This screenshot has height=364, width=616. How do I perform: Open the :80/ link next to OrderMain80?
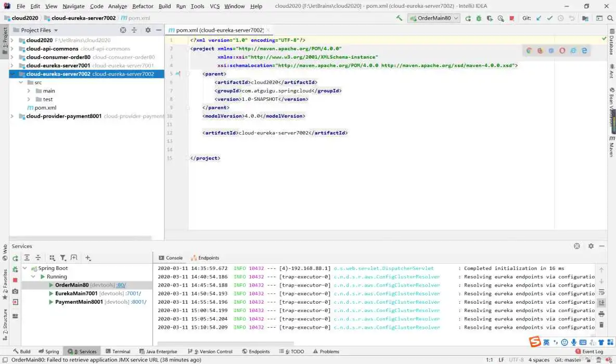coord(121,284)
